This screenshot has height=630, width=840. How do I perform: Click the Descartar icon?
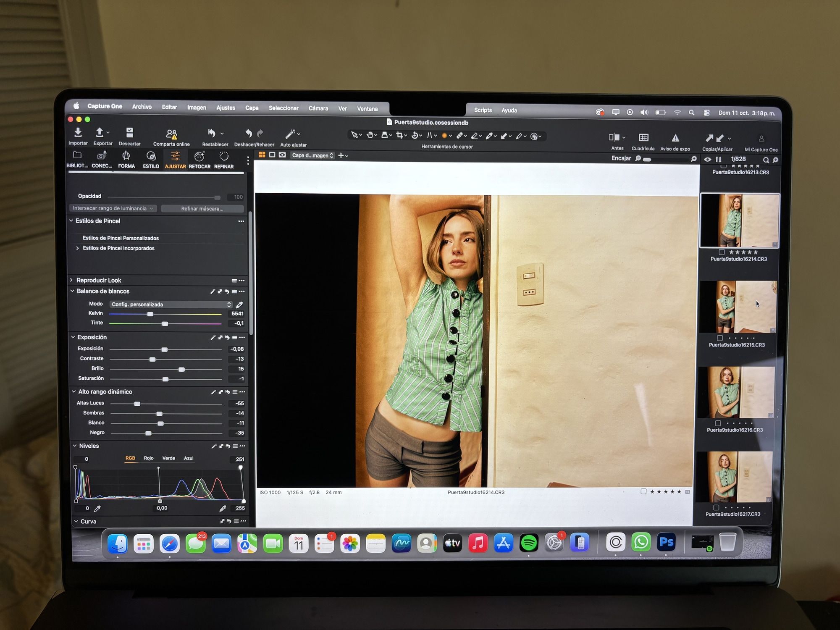coord(129,133)
